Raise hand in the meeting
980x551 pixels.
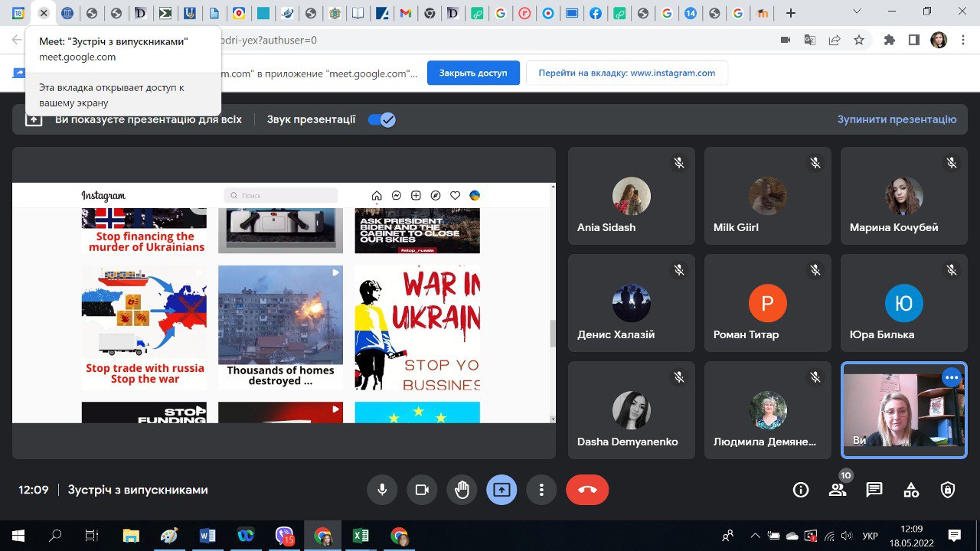(x=462, y=490)
